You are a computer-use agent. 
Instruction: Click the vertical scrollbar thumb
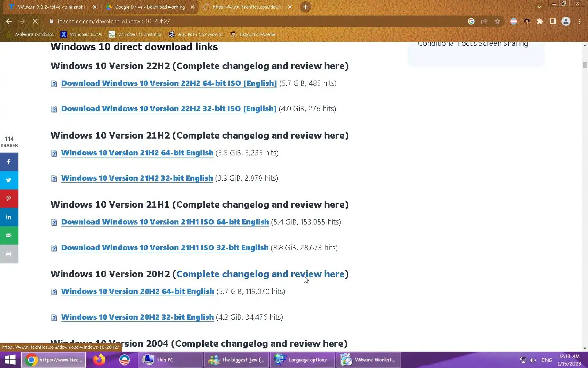coord(585,65)
